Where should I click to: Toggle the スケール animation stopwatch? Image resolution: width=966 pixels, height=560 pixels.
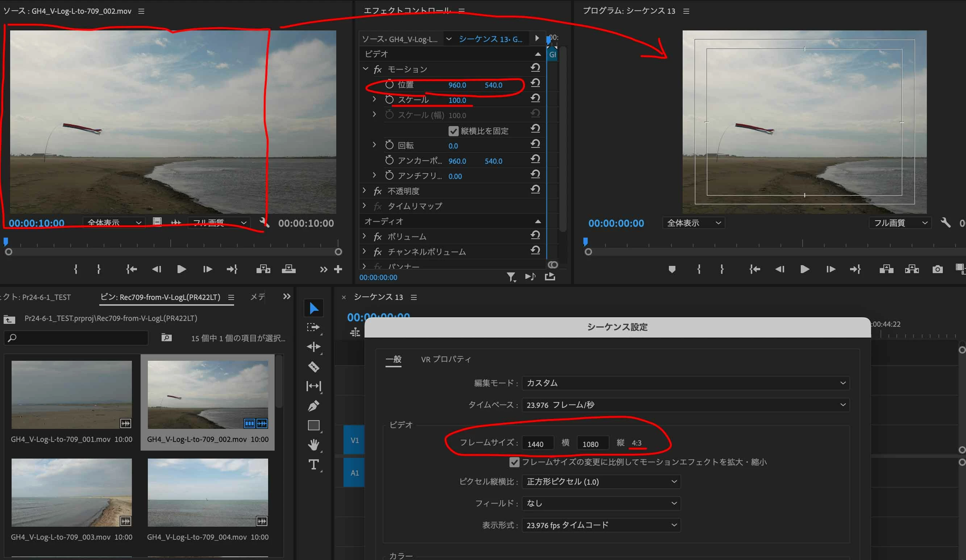point(389,100)
